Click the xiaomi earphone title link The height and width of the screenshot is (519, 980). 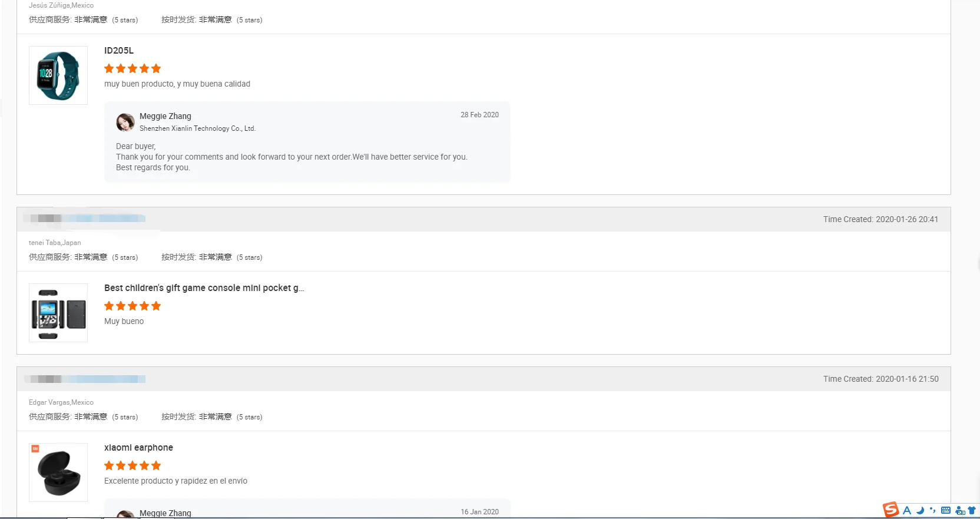coord(138,448)
